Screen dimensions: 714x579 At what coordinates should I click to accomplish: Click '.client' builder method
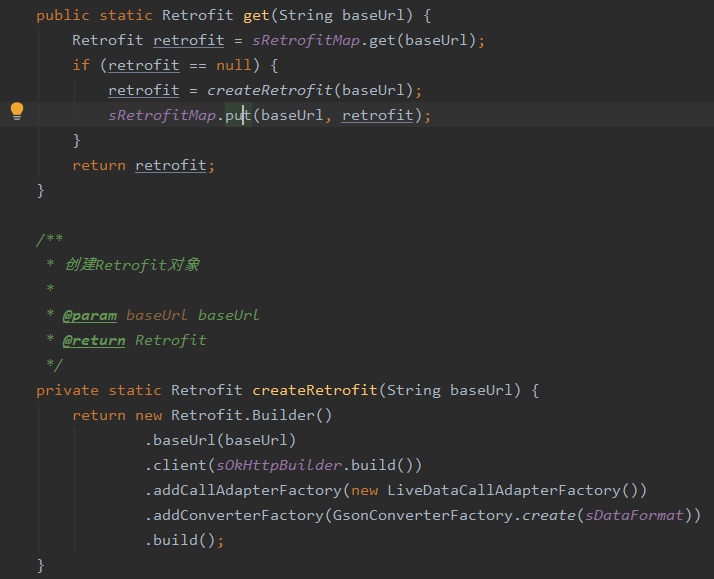[176, 466]
